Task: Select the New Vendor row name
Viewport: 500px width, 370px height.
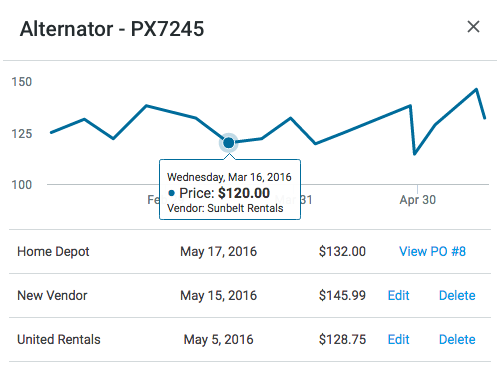Action: point(52,296)
